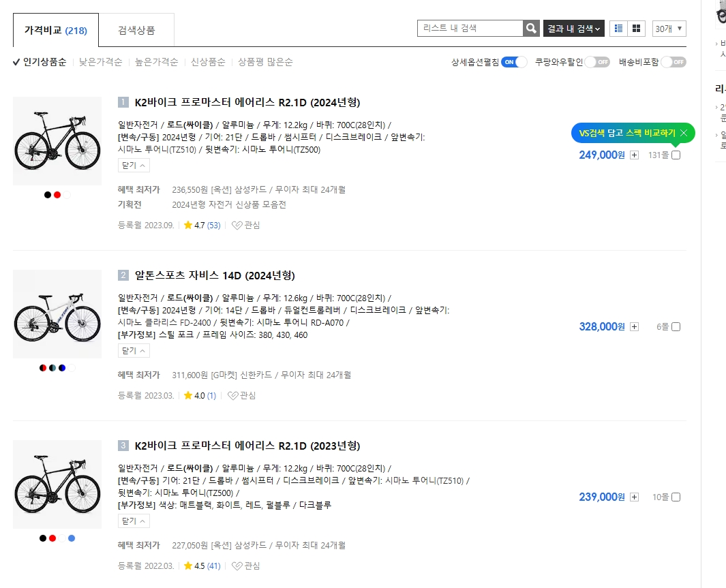Close the VS검색 tooltip banner
The image size is (726, 588).
(684, 133)
